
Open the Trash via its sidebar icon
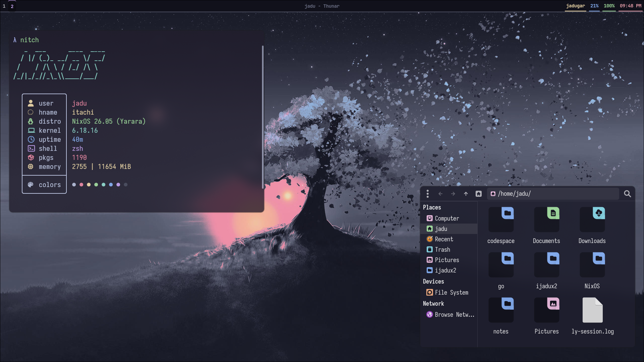[x=430, y=249]
